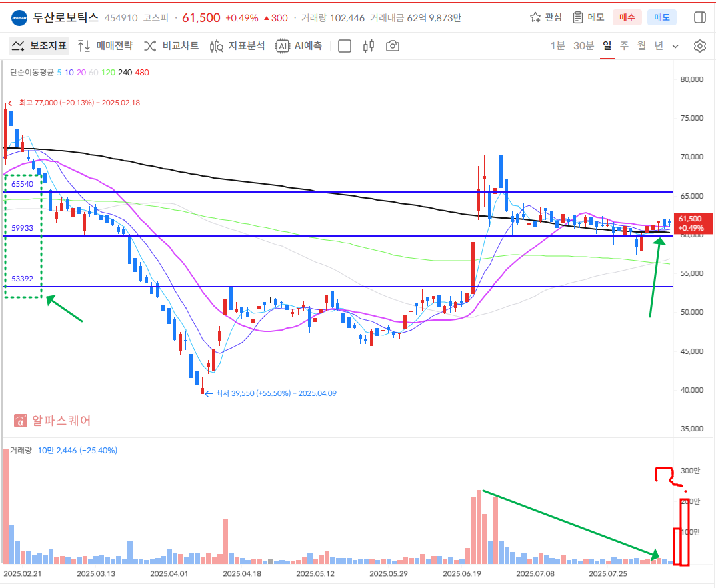This screenshot has width=716, height=588.
Task: Open 매매전략 trading strategy tool
Action: (x=105, y=45)
